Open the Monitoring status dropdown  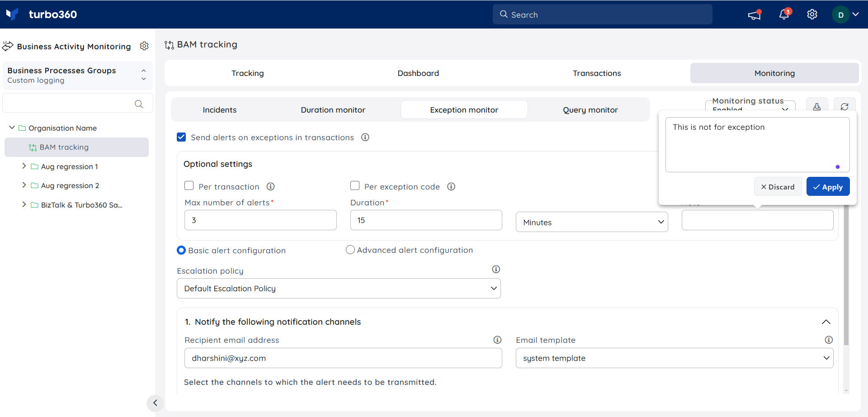(750, 107)
